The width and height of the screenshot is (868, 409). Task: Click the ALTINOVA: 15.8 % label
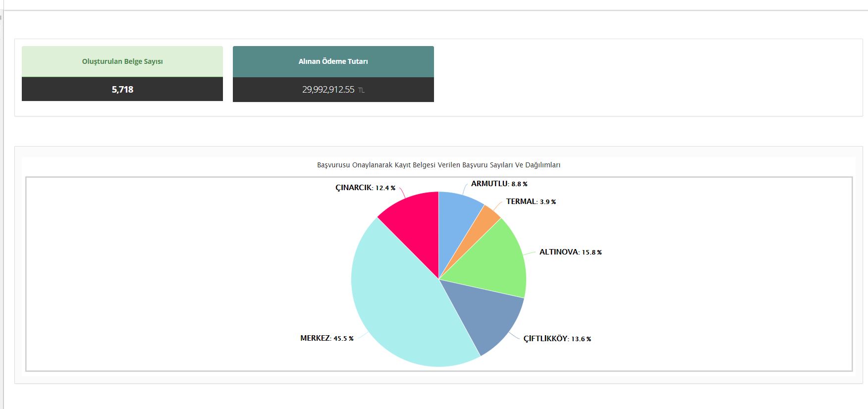click(x=570, y=252)
